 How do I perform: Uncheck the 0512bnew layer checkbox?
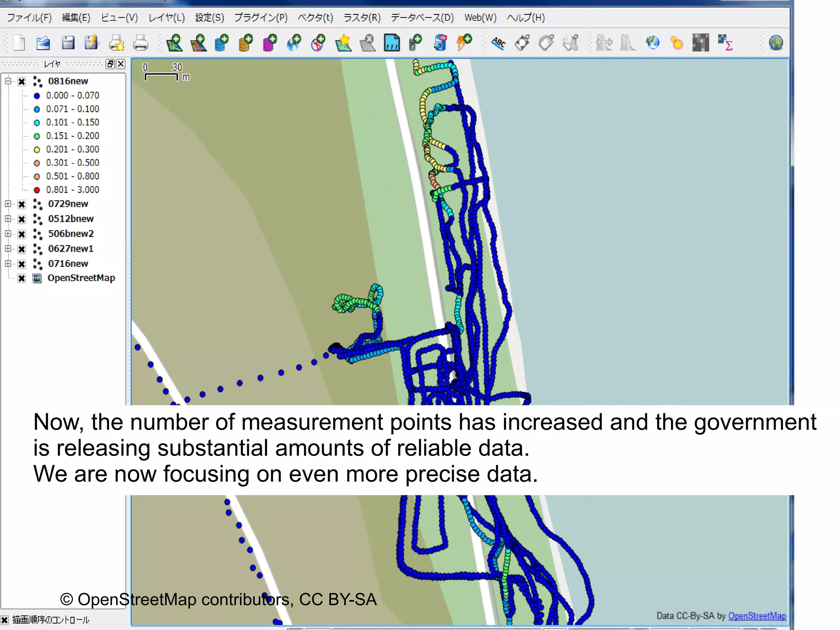(x=22, y=219)
